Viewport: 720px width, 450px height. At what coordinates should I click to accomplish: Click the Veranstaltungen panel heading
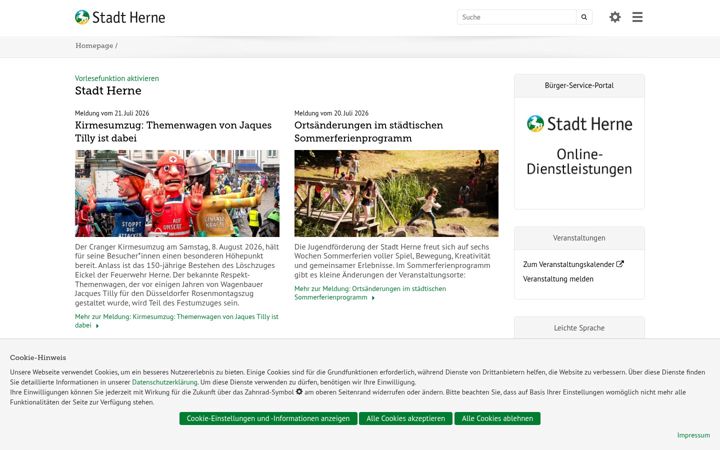(579, 238)
